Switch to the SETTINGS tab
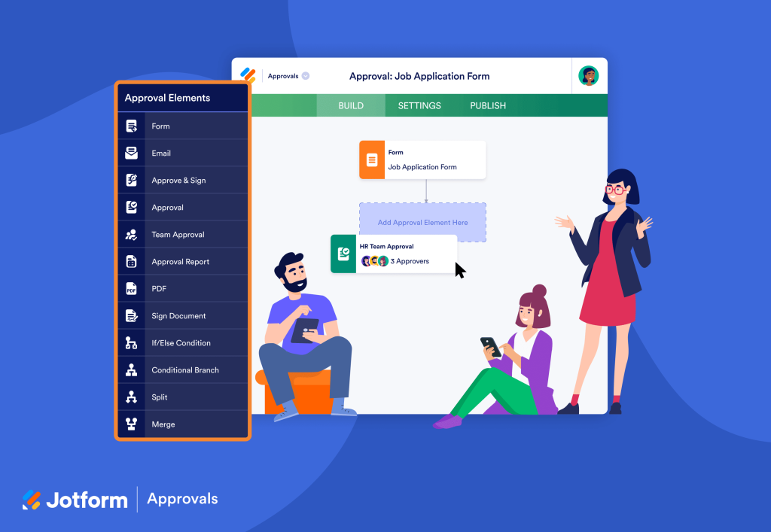 click(419, 105)
